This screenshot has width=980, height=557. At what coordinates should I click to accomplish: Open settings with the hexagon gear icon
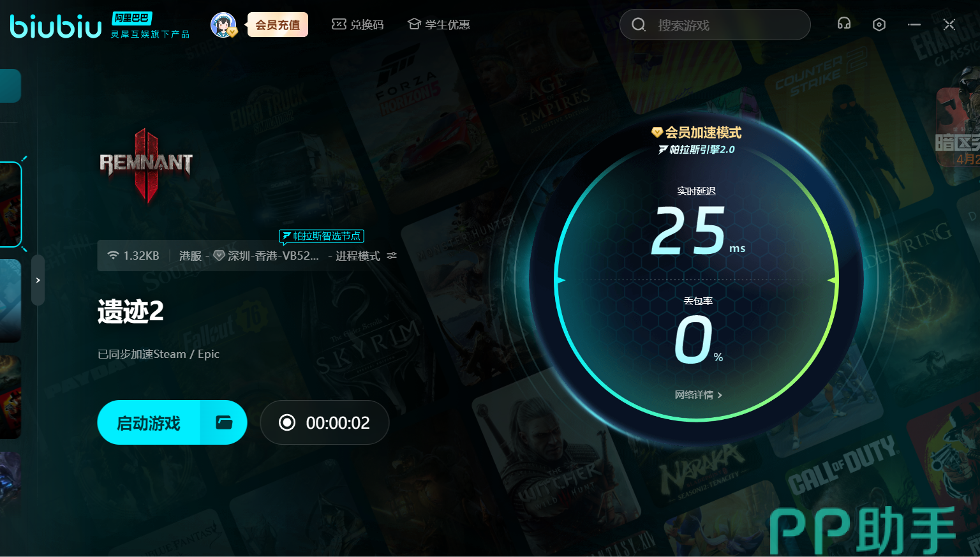pyautogui.click(x=879, y=25)
